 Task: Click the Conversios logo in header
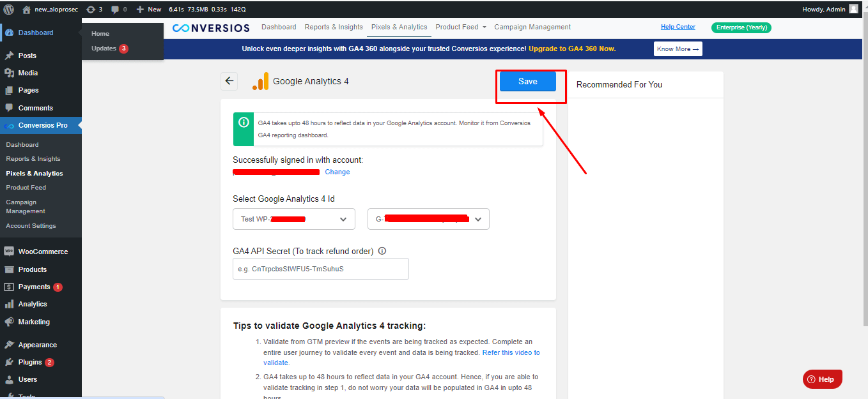pos(212,27)
